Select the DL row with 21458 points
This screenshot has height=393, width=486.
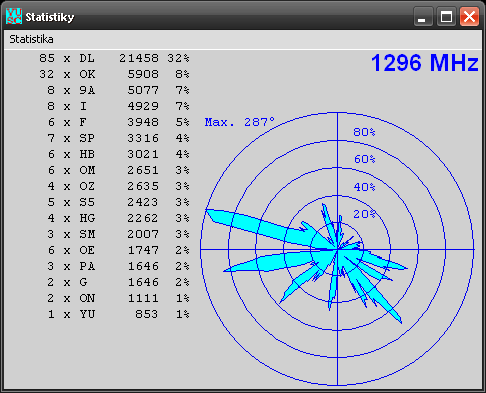coord(114,58)
